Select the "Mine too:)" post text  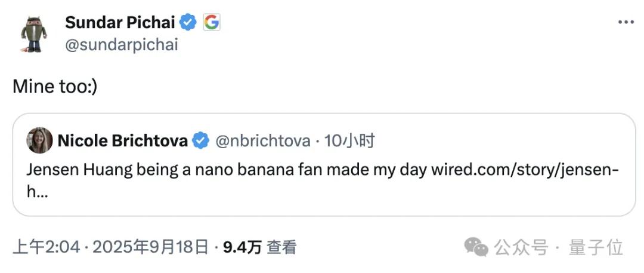click(55, 87)
